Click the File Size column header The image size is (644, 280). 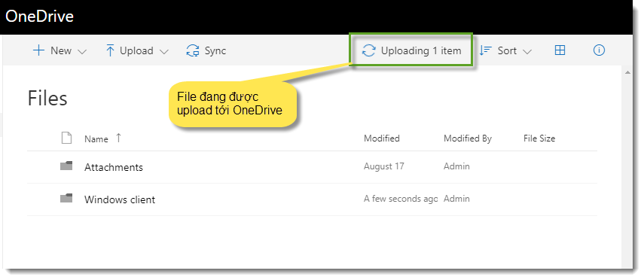click(539, 138)
